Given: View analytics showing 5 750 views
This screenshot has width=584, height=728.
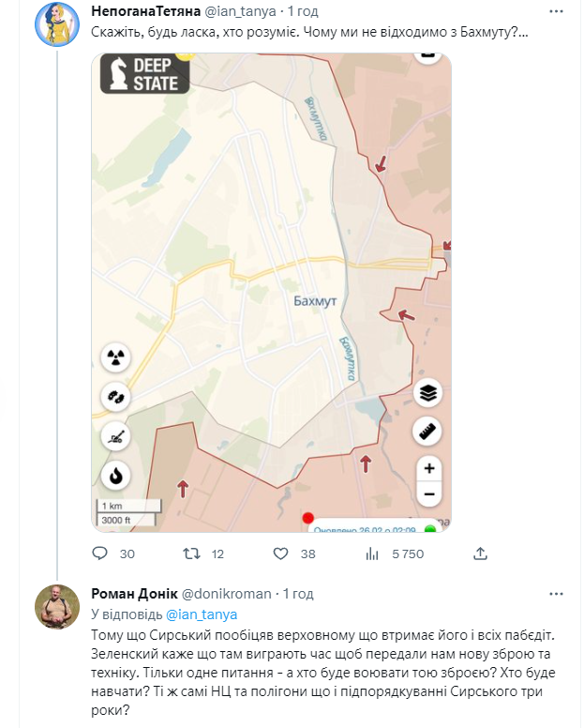Looking at the screenshot, I should pyautogui.click(x=370, y=554).
